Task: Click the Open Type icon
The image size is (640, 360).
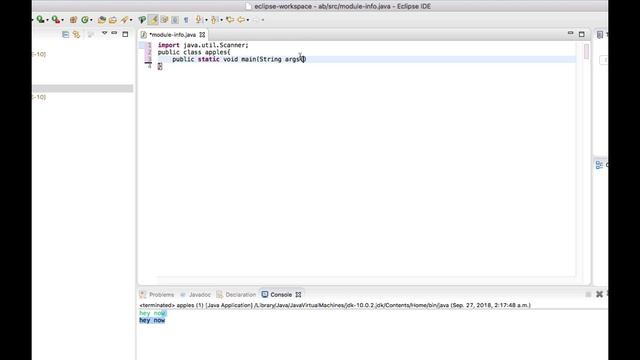Action: point(102,20)
